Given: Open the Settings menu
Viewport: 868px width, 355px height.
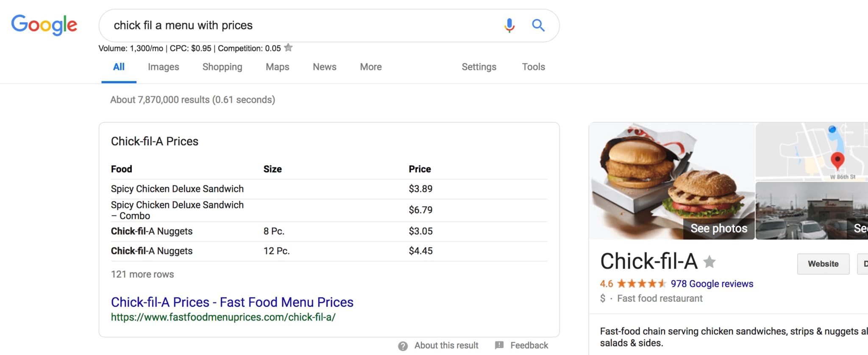Looking at the screenshot, I should coord(479,67).
